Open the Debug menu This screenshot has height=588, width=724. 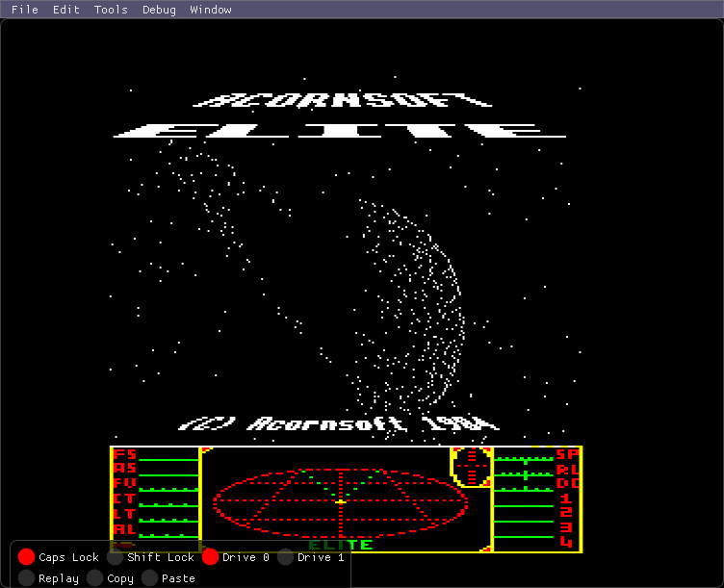tap(159, 10)
